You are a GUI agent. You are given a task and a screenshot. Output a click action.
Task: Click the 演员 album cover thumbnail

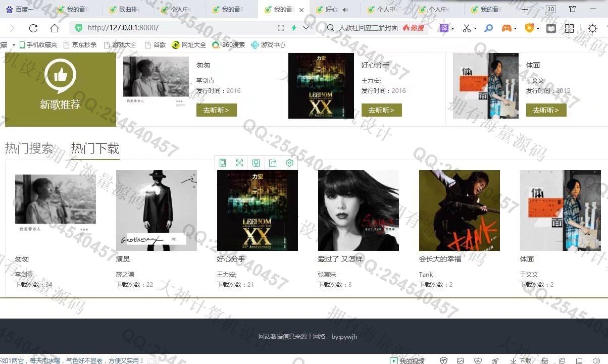[x=157, y=211]
